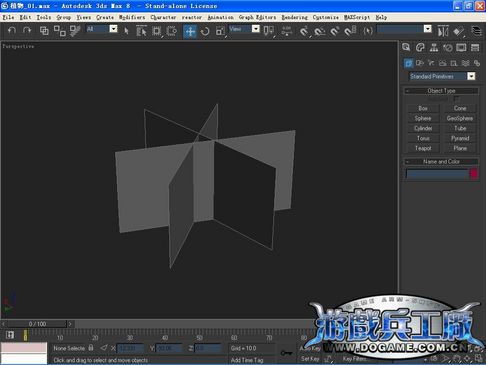Toggle the 3D Snaps magnet
This screenshot has height=365, width=486.
pyautogui.click(x=304, y=31)
